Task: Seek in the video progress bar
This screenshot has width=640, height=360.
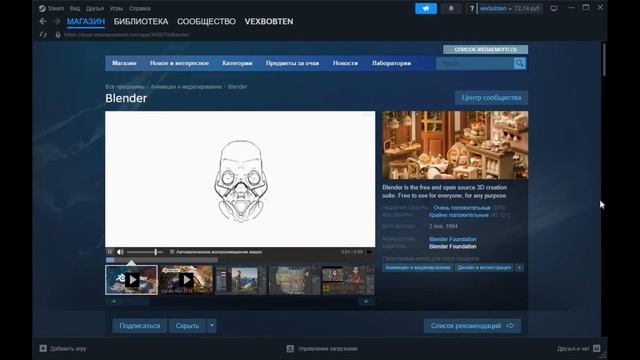Action: (x=162, y=260)
